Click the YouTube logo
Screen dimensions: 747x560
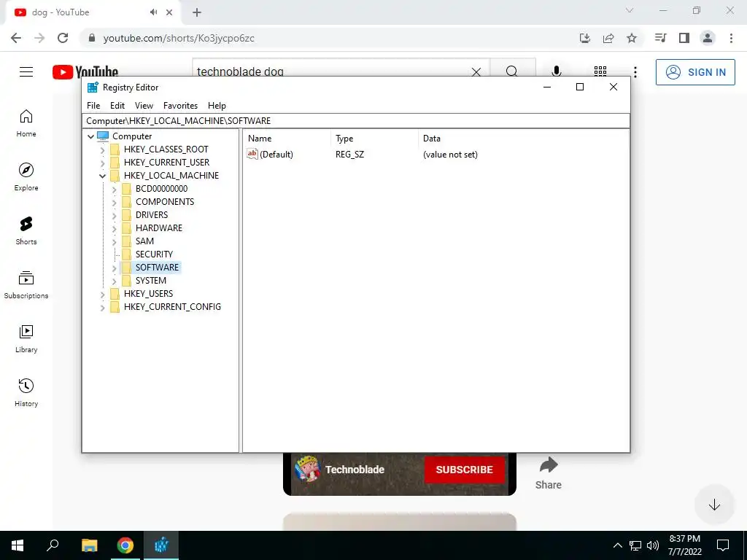pos(85,71)
